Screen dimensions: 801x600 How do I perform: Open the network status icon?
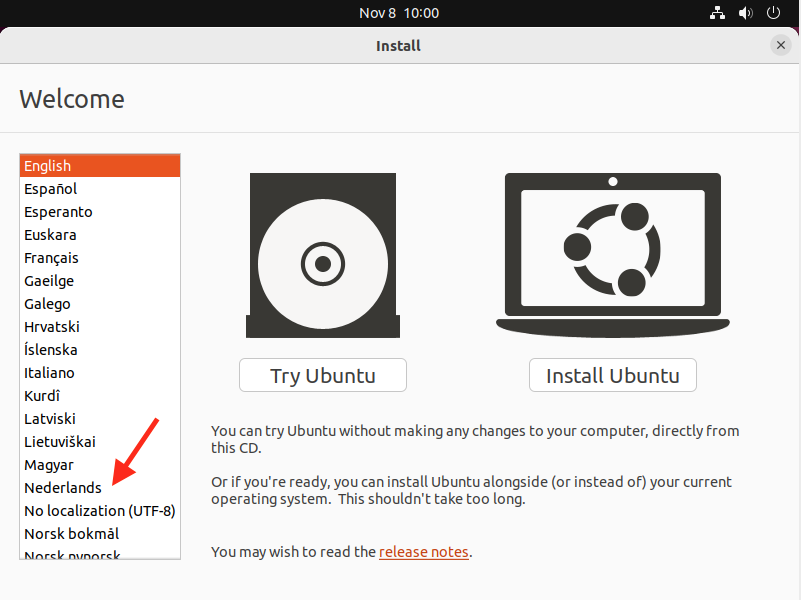(x=717, y=13)
